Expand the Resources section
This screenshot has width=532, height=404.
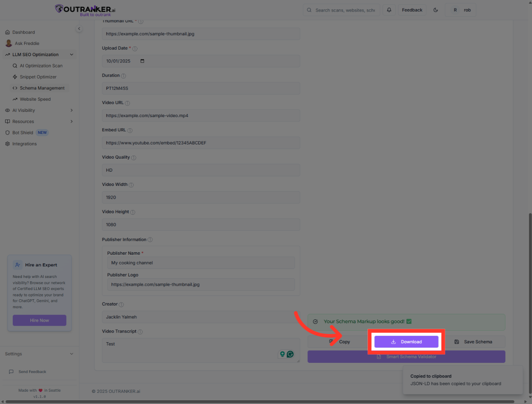71,121
